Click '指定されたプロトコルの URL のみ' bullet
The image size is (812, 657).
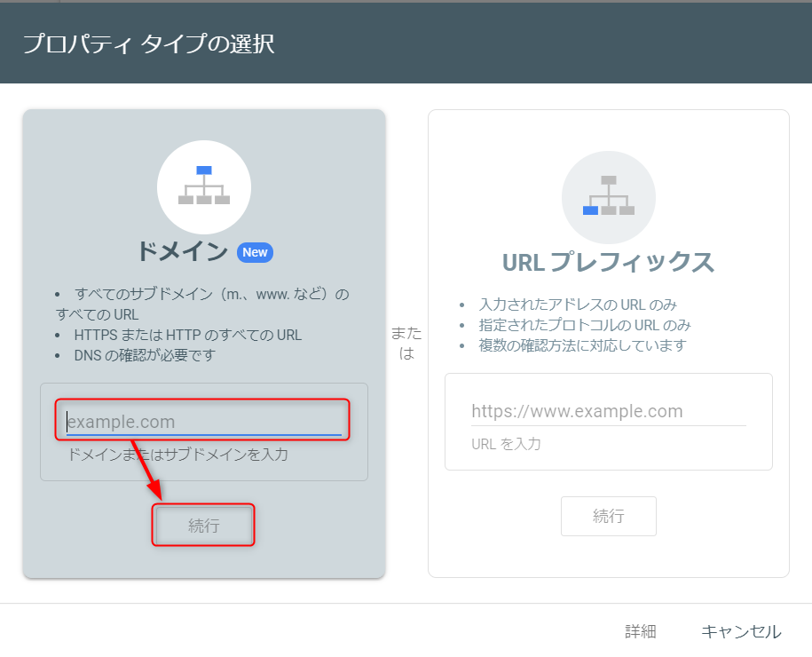pyautogui.click(x=585, y=324)
